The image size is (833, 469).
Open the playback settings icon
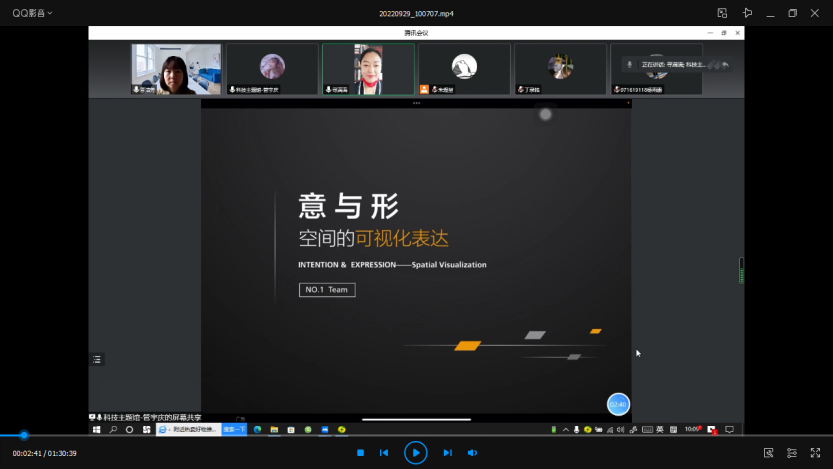(x=792, y=453)
